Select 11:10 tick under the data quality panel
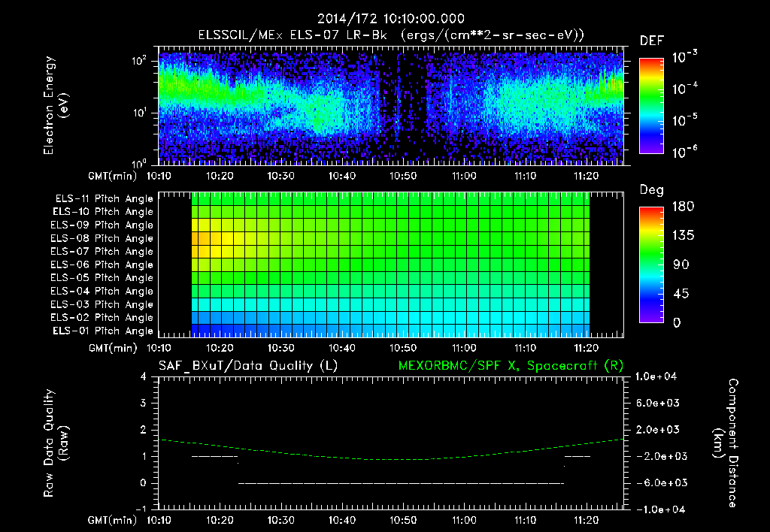770x532 pixels. (526, 520)
